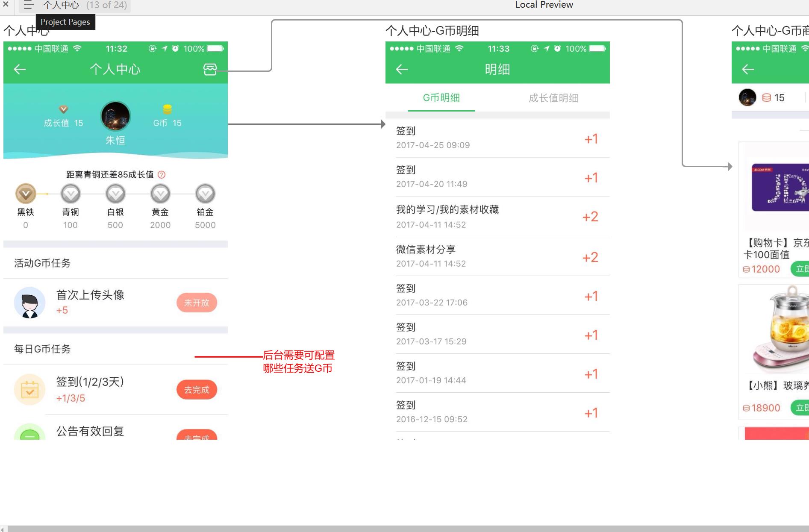This screenshot has width=809, height=532.
Task: Select 签到 entry dated 2017-04-20 11:49
Action: (x=497, y=177)
